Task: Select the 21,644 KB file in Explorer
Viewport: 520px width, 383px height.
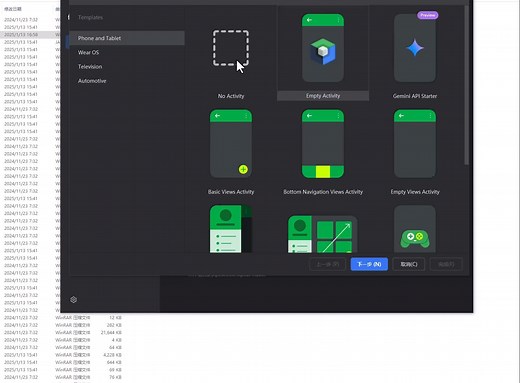Action: (x=63, y=332)
